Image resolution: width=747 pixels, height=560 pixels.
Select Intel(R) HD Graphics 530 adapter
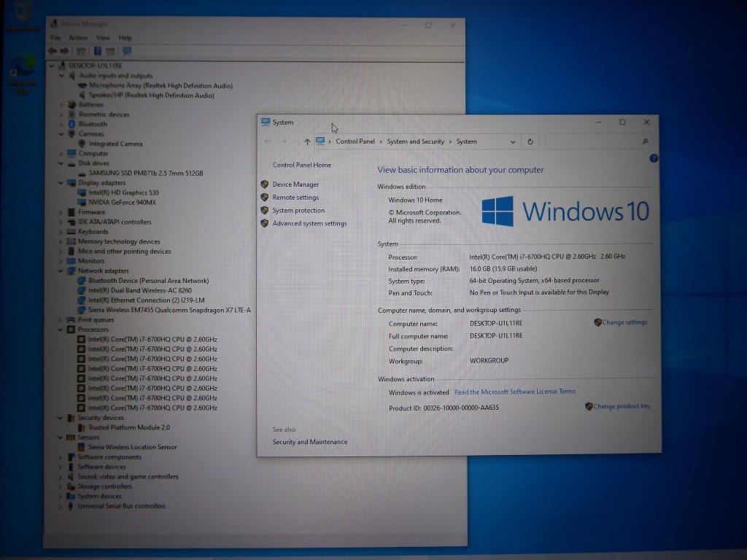pyautogui.click(x=123, y=192)
